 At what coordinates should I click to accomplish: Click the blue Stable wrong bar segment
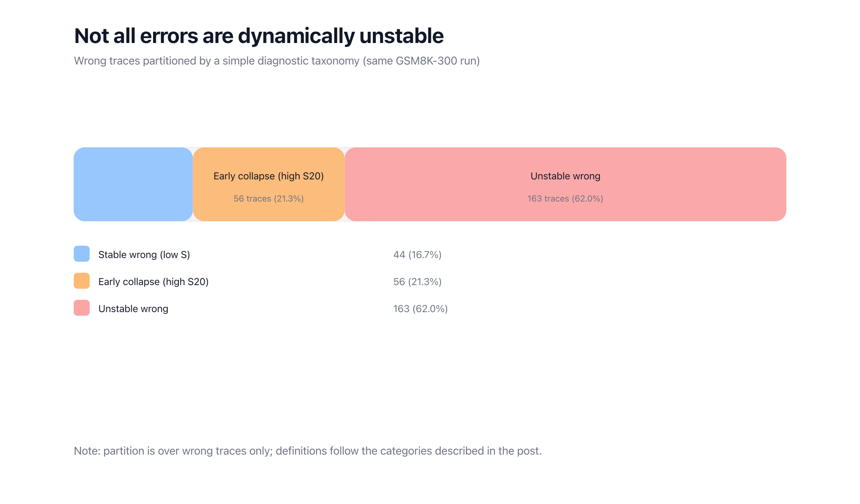tap(133, 184)
